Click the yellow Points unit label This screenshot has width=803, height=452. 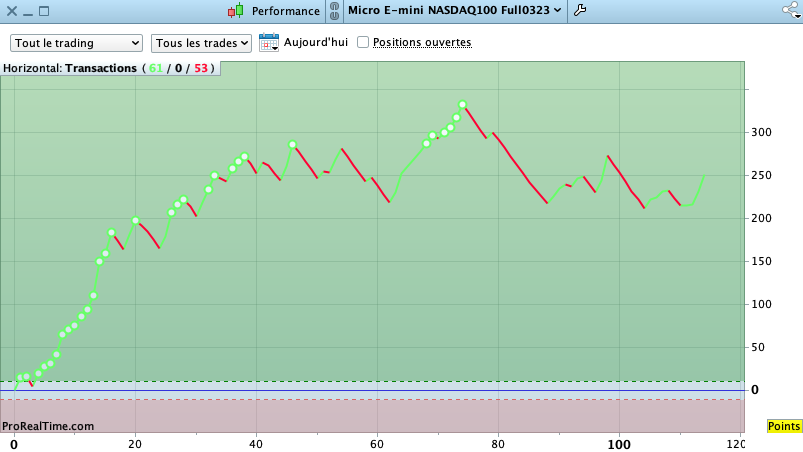coord(784,426)
